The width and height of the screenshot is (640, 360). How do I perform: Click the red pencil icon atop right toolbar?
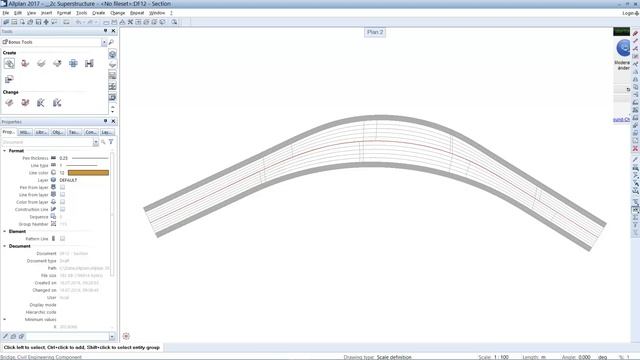(x=635, y=33)
